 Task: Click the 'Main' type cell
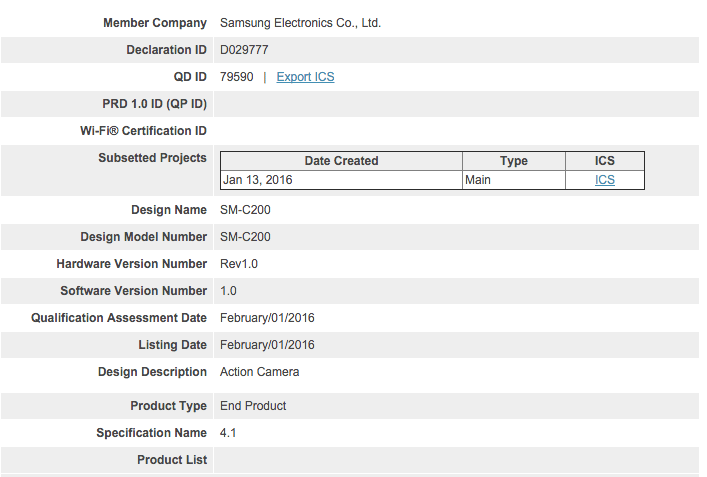click(514, 180)
